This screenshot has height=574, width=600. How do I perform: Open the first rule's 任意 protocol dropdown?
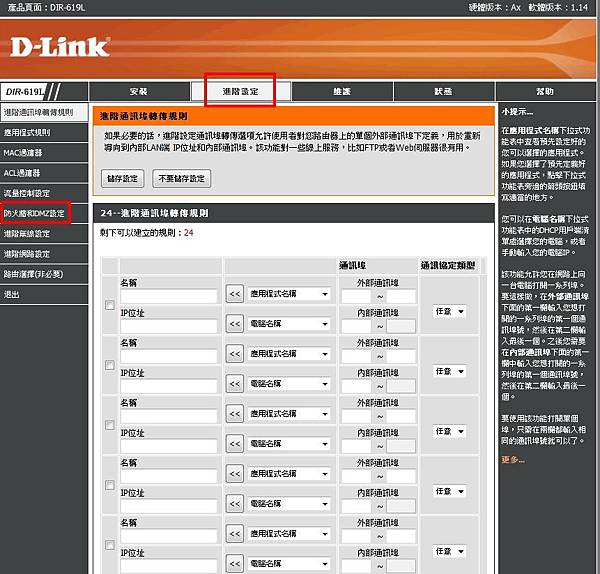450,311
